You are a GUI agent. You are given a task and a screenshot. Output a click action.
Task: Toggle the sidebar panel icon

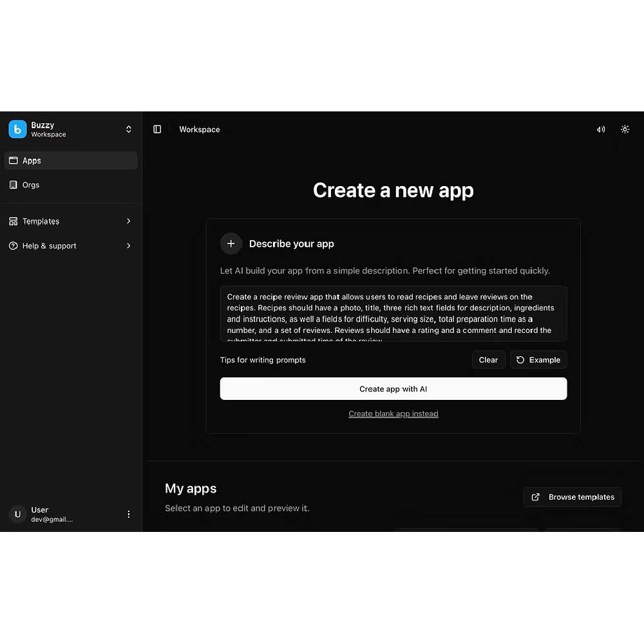pos(157,129)
